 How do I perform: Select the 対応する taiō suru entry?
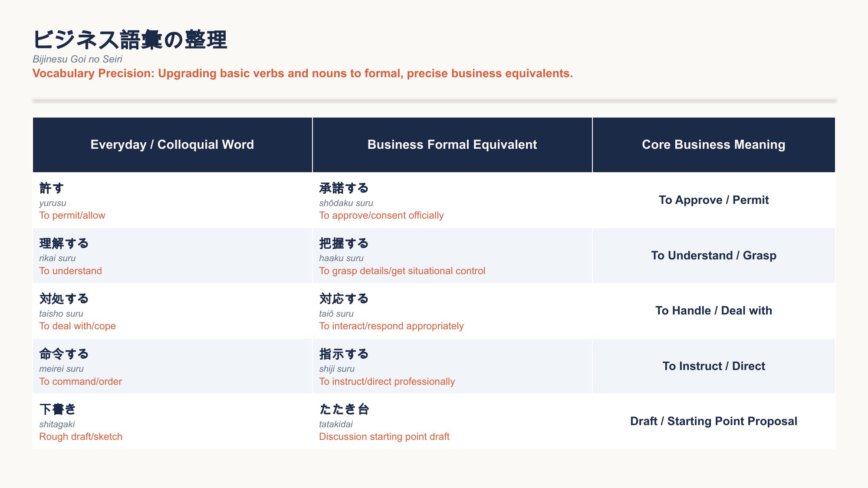pyautogui.click(x=452, y=311)
